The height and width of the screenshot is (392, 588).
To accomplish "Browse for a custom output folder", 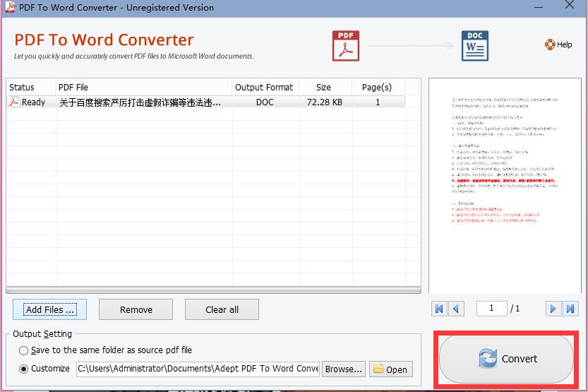I will [x=344, y=369].
